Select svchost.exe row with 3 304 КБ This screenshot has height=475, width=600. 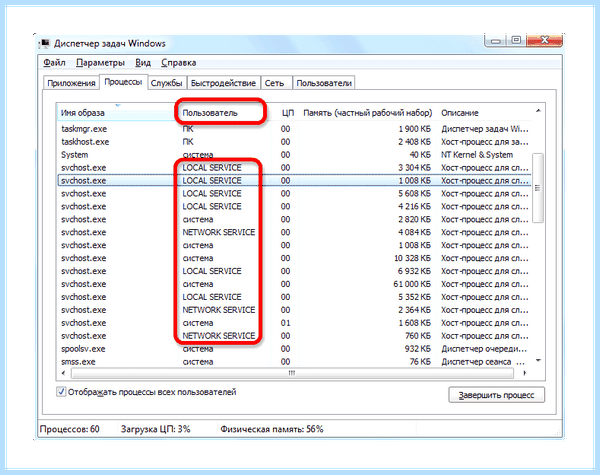point(295,168)
